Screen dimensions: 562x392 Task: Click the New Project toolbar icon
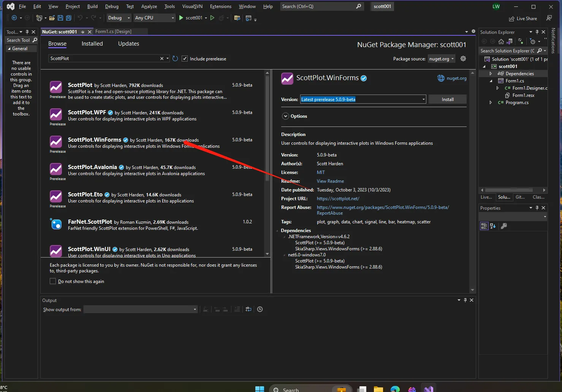[x=39, y=18]
